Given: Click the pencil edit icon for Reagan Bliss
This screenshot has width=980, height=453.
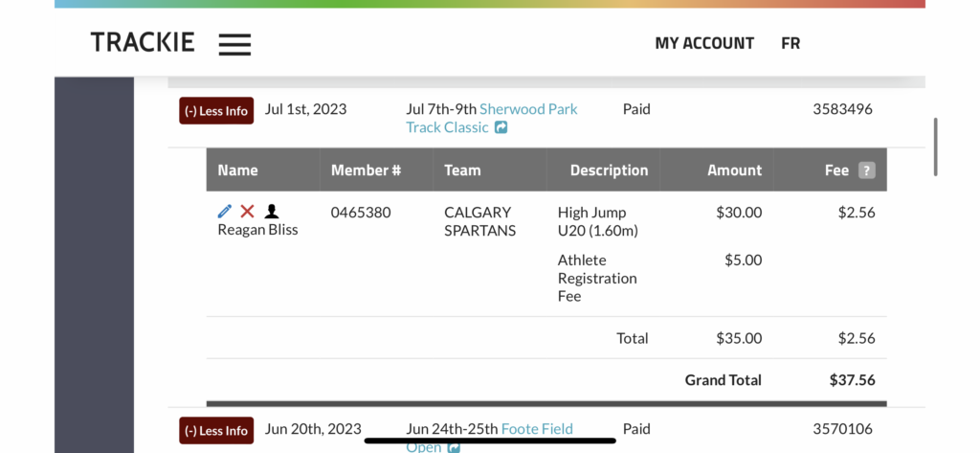Looking at the screenshot, I should coord(224,212).
